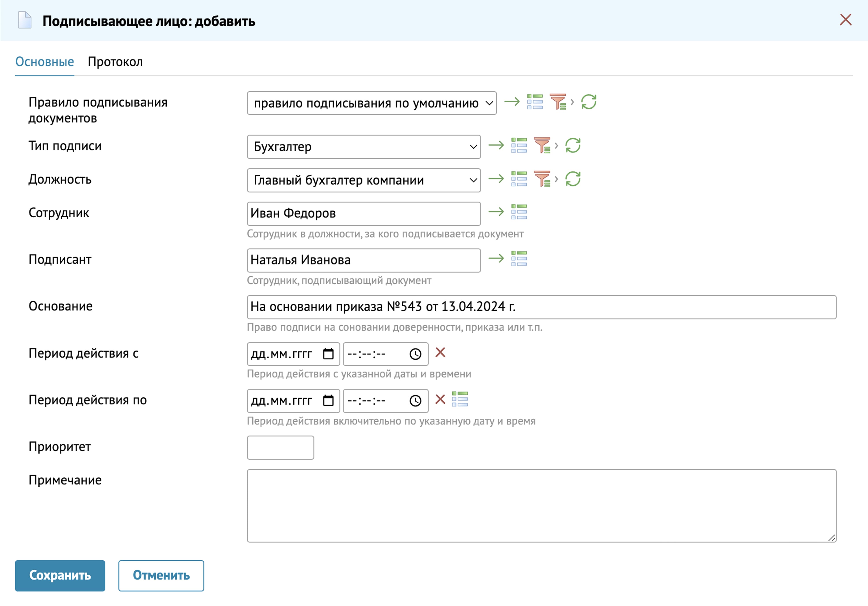Click go-to arrow beside signing rule dropdown

[512, 102]
